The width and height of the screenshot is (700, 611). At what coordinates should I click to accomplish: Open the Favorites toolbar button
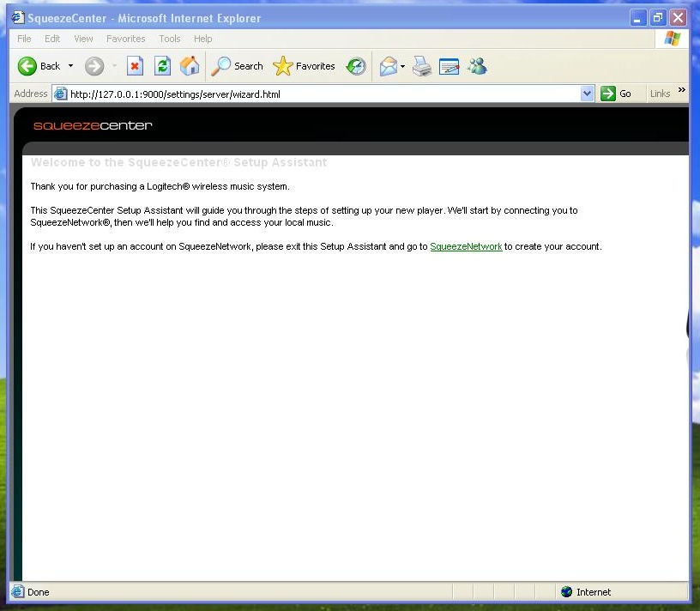coord(305,66)
